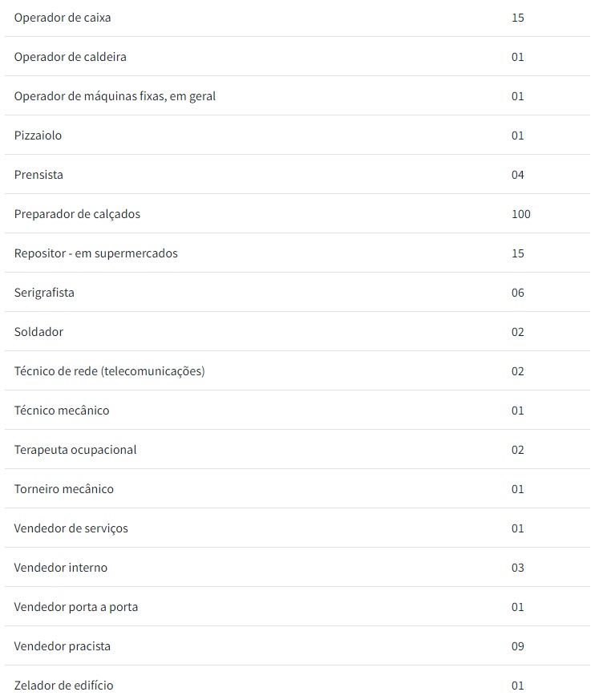Image resolution: width=599 pixels, height=700 pixels.
Task: Select the 'Vendedor interno' job title
Action: (x=60, y=568)
